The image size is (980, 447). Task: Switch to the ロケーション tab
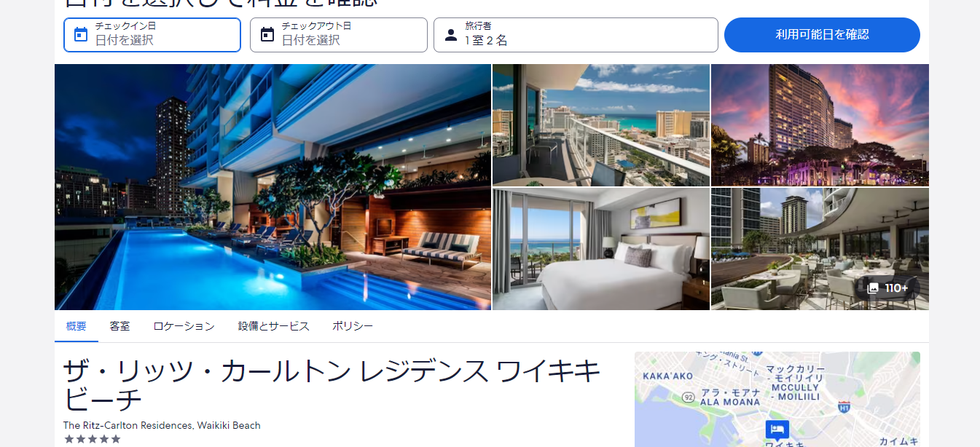pyautogui.click(x=184, y=326)
